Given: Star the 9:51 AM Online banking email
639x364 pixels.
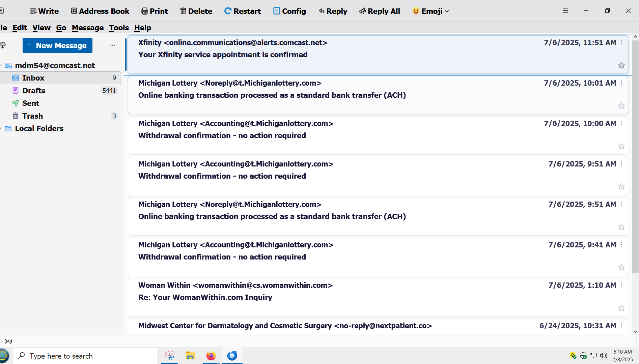Looking at the screenshot, I should pos(621,227).
